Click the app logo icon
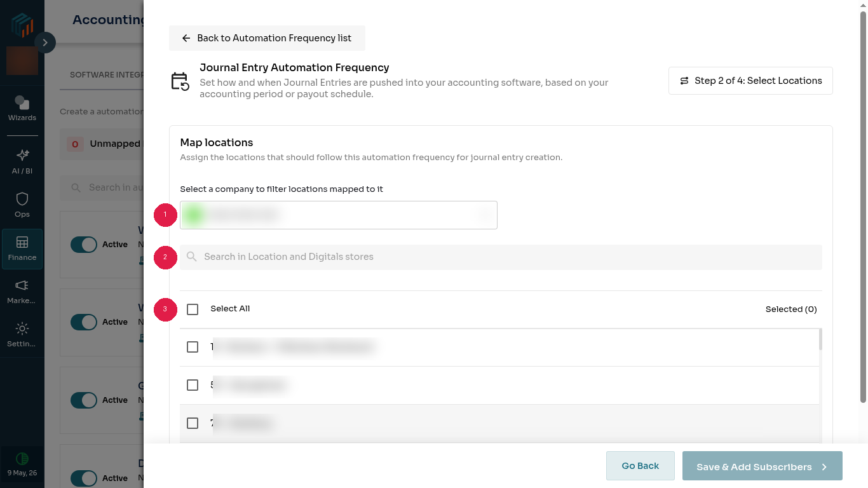Screen dimensions: 868x488 [22, 24]
